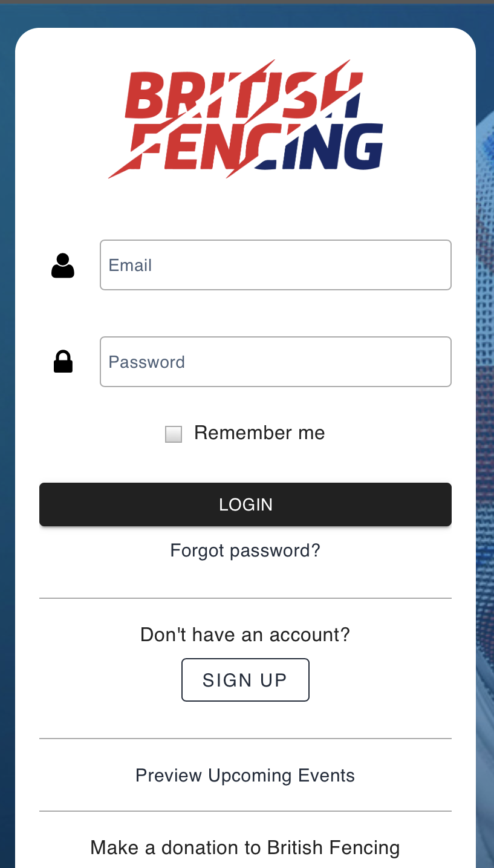494x868 pixels.
Task: Click the padlock icon beside Password
Action: [x=63, y=362]
